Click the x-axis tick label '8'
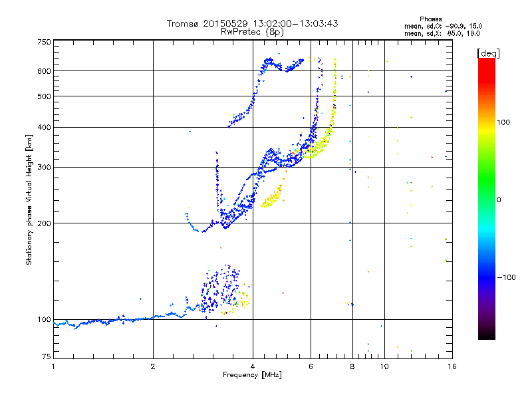The width and height of the screenshot is (532, 399). pos(352,366)
